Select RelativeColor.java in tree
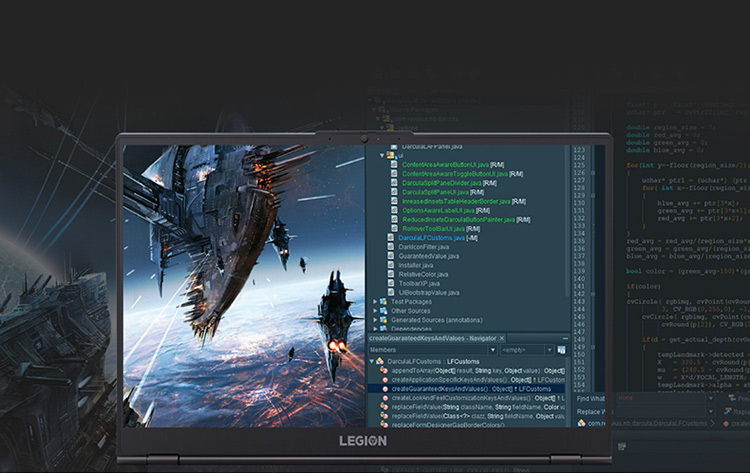 [423, 275]
